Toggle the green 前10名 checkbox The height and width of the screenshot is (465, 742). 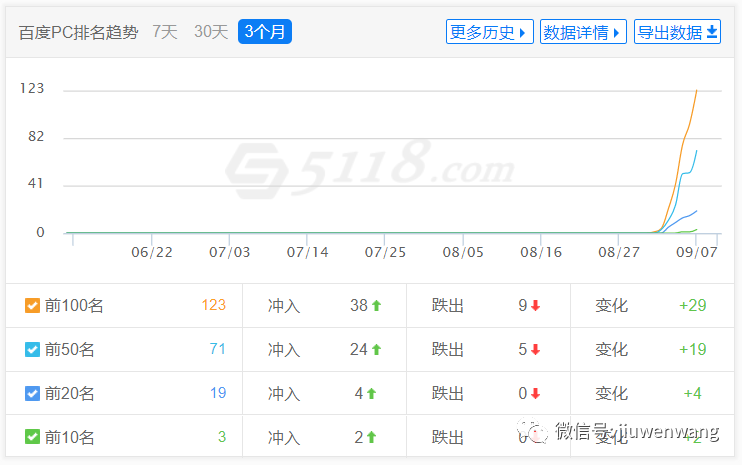click(32, 437)
